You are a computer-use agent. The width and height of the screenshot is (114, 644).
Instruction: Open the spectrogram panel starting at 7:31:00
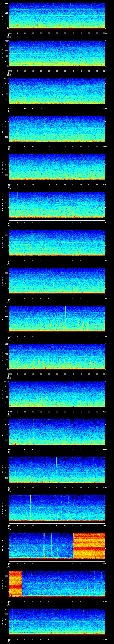(57, 91)
